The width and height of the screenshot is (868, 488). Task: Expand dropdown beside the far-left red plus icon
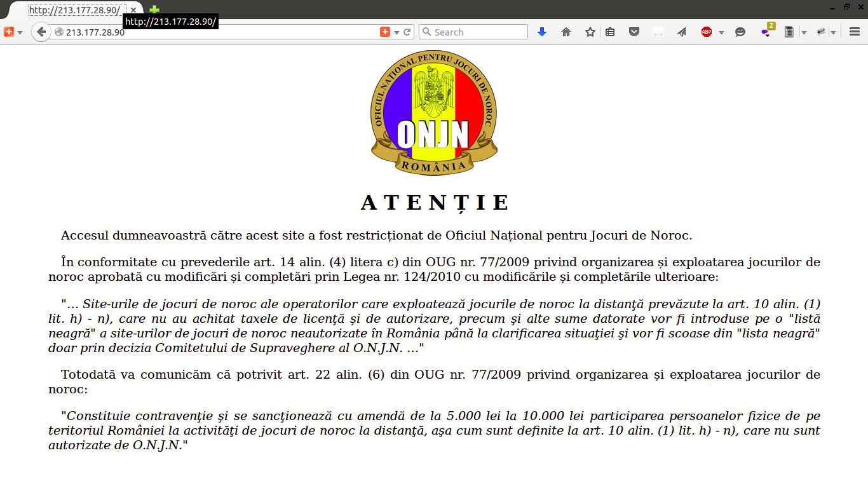pyautogui.click(x=20, y=32)
